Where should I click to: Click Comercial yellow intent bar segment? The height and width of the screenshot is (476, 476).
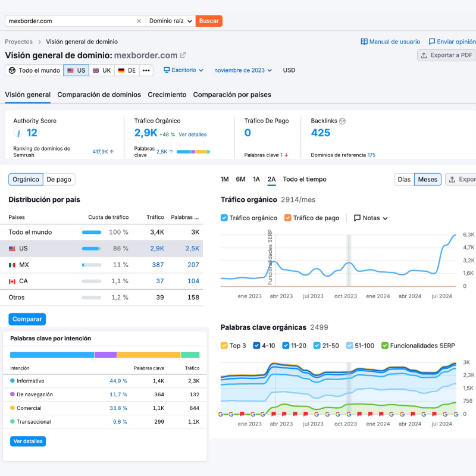click(x=149, y=355)
